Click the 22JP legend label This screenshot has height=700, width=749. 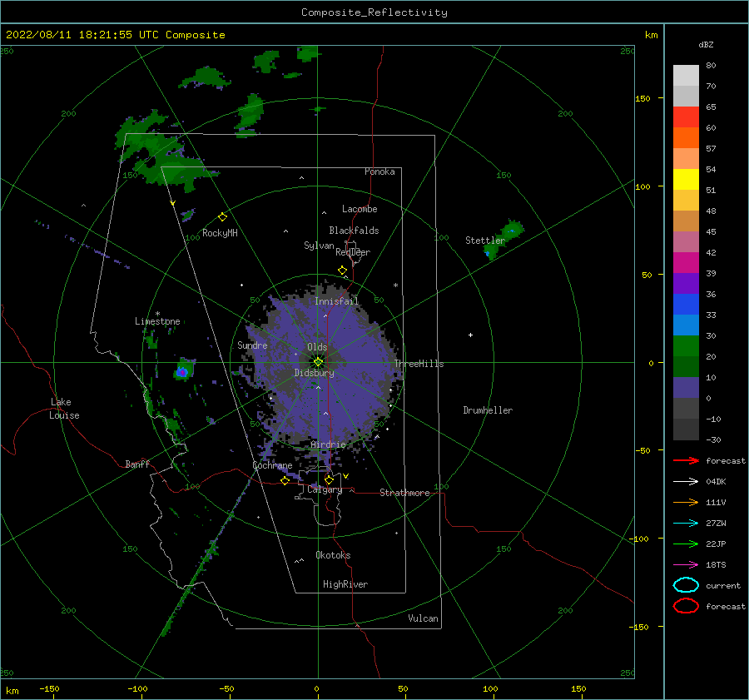pos(716,544)
